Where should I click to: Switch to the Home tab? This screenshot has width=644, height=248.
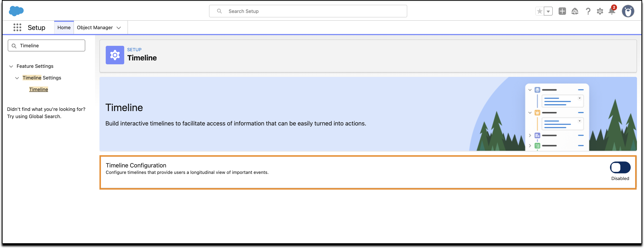pos(64,28)
